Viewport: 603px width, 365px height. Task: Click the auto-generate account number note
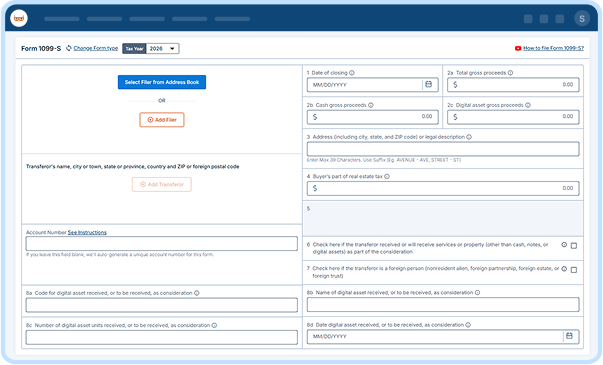(120, 255)
